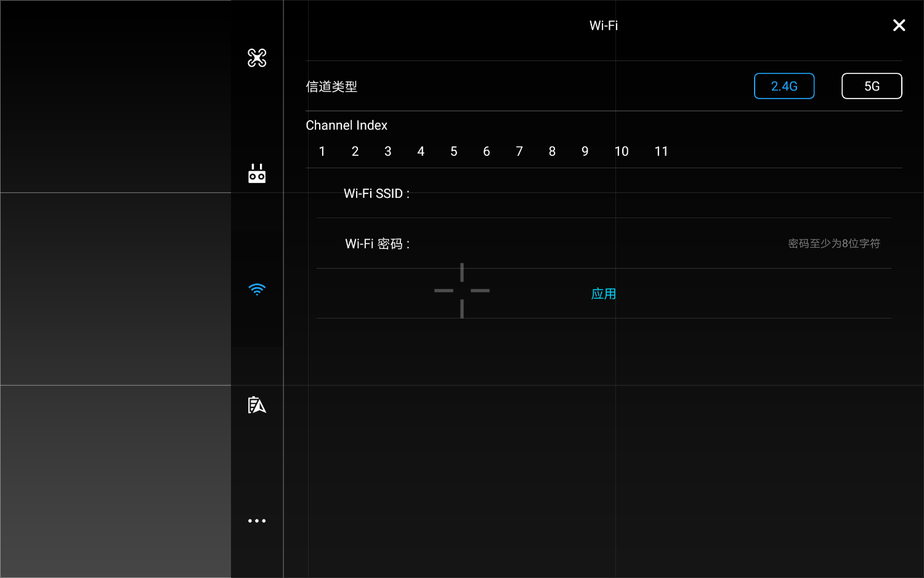Viewport: 924px width, 578px height.
Task: Focus the Wi-Fi 密码 password field
Action: point(650,243)
